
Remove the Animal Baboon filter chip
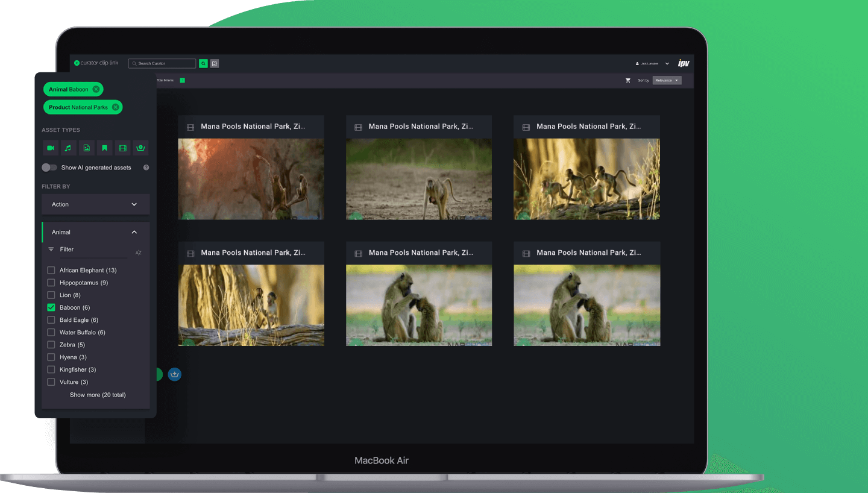click(96, 89)
